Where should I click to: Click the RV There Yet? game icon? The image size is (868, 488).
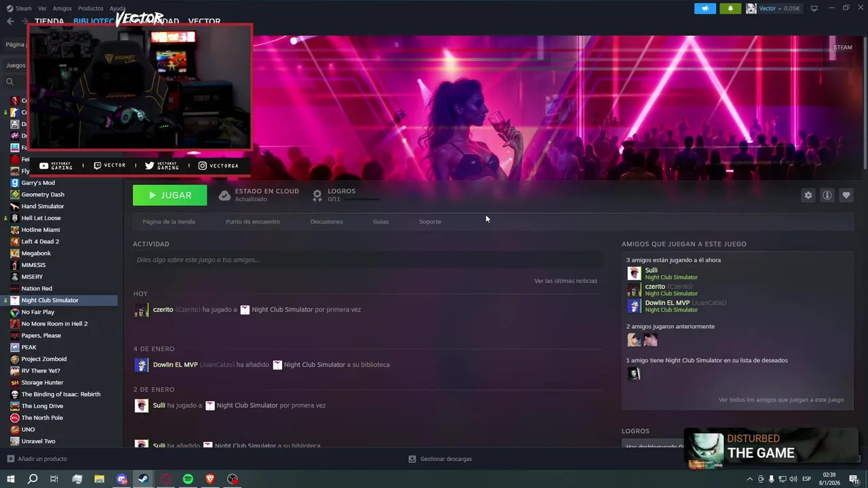(x=15, y=371)
